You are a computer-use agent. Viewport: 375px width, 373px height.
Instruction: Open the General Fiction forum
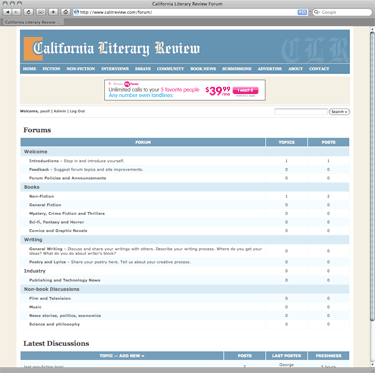pos(45,205)
